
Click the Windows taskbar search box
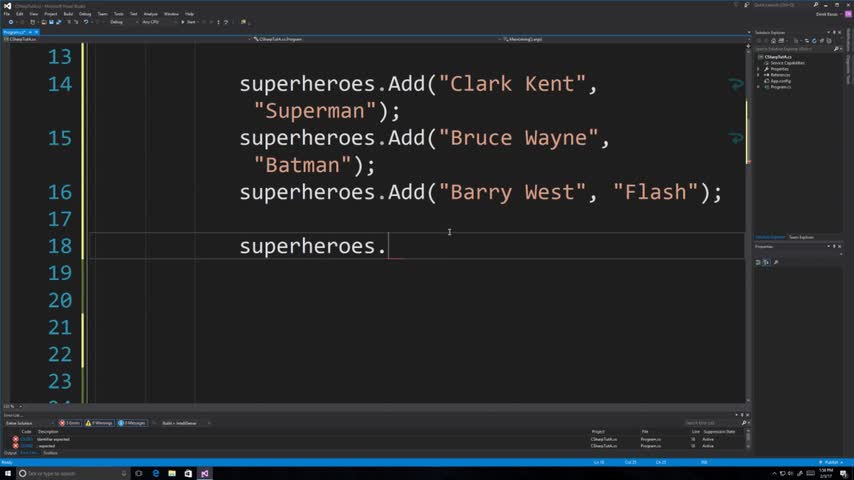pos(74,473)
